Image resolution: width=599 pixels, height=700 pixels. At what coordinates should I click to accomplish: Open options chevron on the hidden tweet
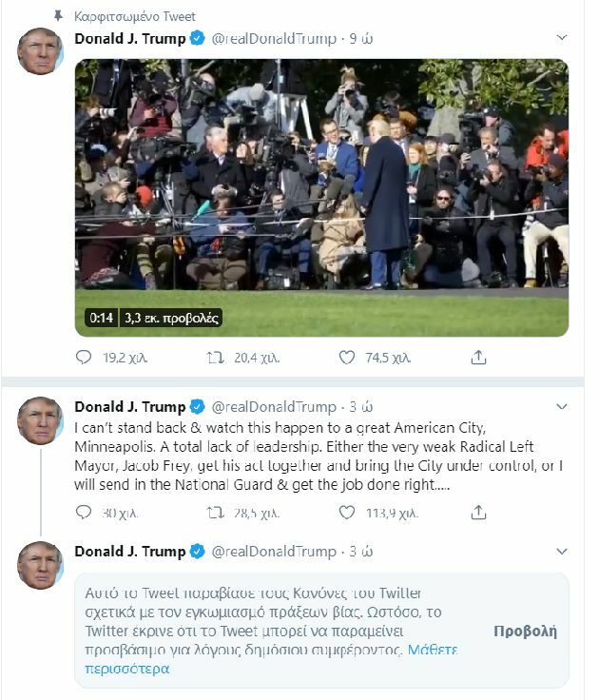[562, 552]
